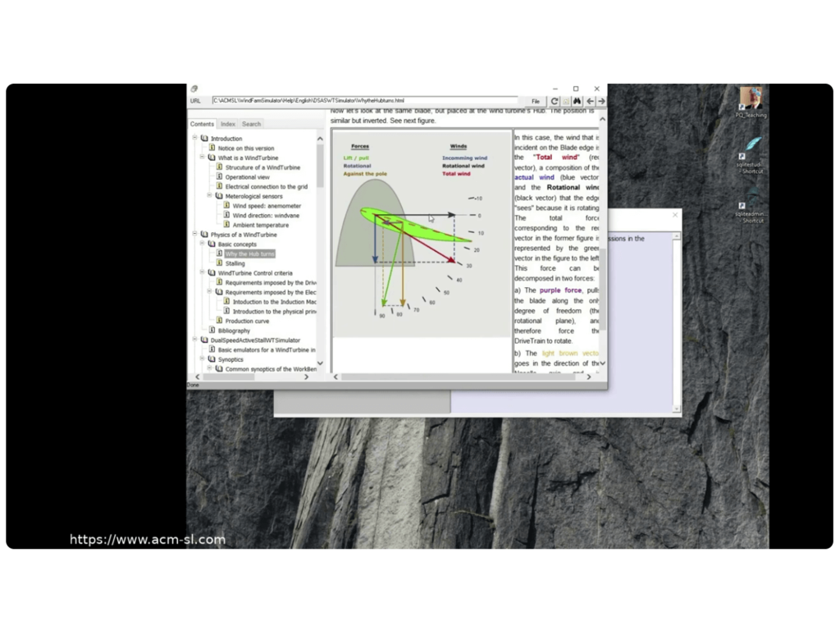Screen dimensions: 840x630
Task: Collapse the Meterological sensors node
Action: pyautogui.click(x=209, y=195)
